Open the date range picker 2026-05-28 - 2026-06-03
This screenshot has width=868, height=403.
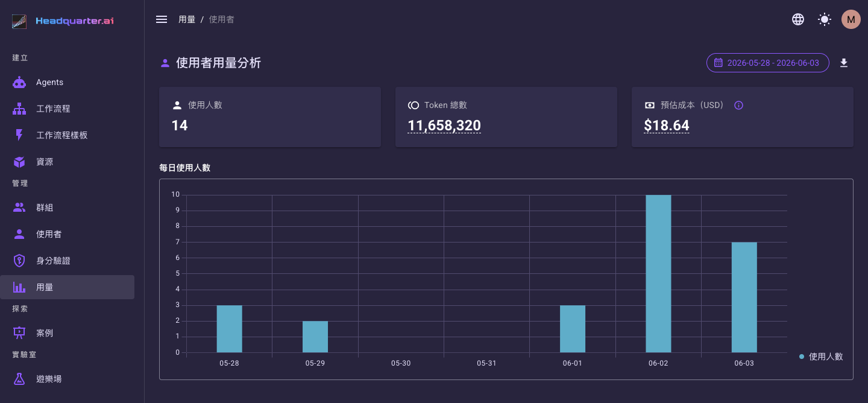(768, 63)
